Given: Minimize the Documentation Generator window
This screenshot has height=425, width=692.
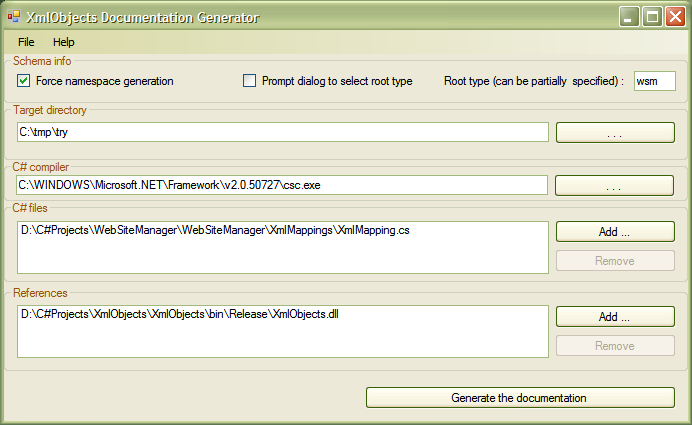Looking at the screenshot, I should click(x=629, y=17).
